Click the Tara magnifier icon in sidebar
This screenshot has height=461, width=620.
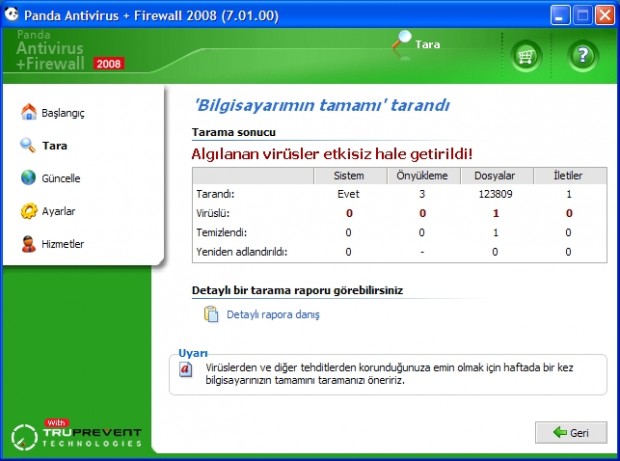point(28,145)
